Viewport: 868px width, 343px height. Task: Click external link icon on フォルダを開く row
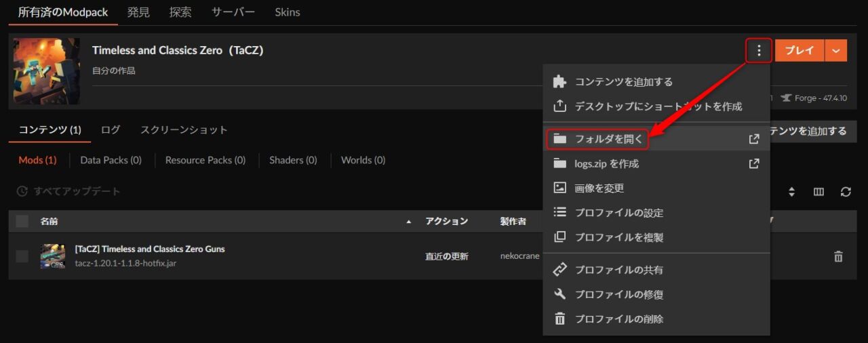(x=753, y=139)
